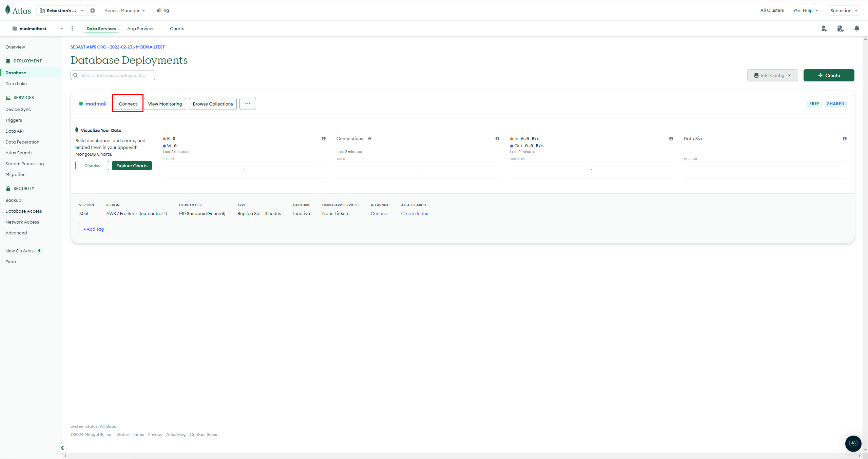Switch to Charts tab
Screen dimensions: 868x459
(177, 28)
